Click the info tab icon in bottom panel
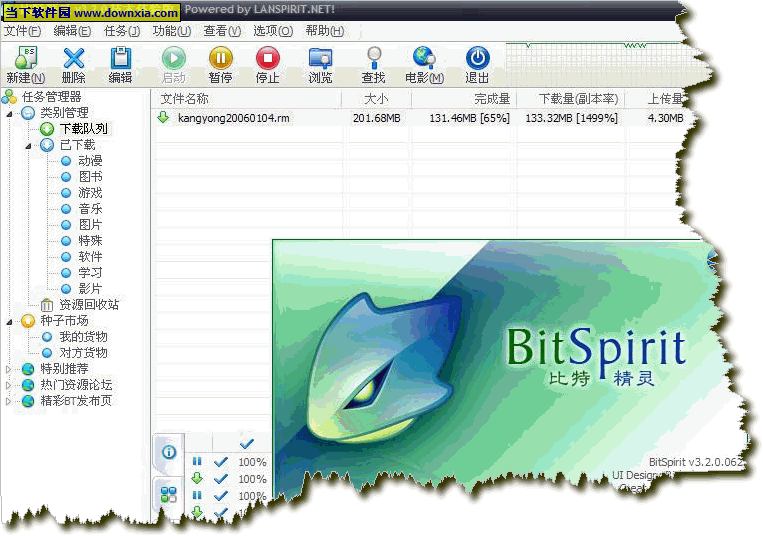763x536 pixels. pos(169,452)
